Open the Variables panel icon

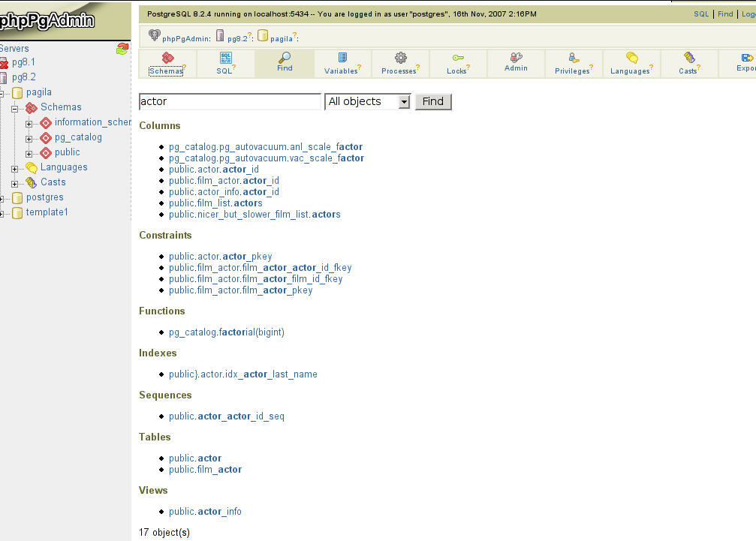342,63
